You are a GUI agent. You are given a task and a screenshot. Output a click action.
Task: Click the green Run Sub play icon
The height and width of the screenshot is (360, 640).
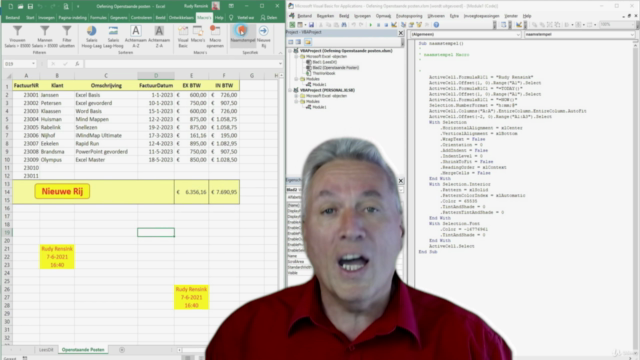pos(371,25)
